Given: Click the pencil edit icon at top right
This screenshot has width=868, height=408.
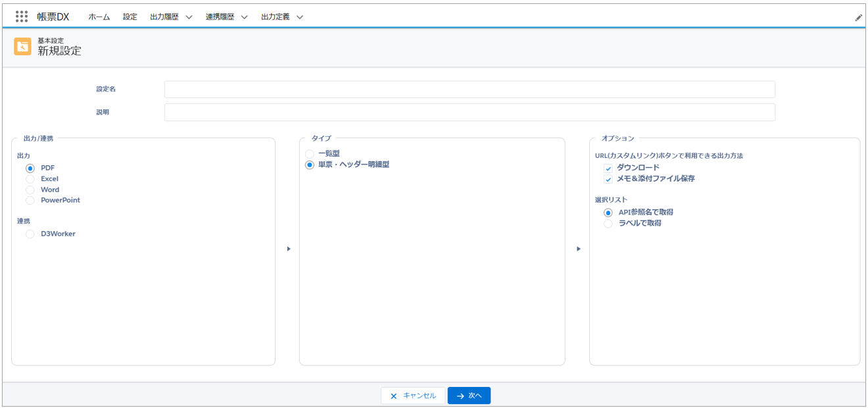Looking at the screenshot, I should pyautogui.click(x=858, y=18).
